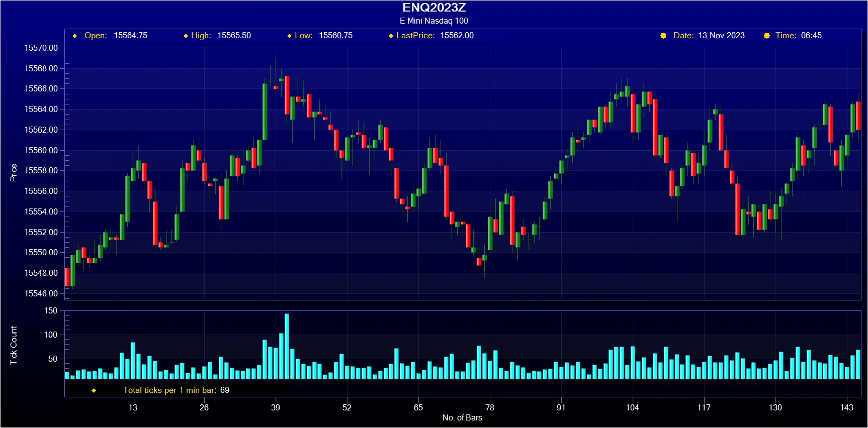868x428 pixels.
Task: Click the 150 tick count axis label
Action: 51,310
